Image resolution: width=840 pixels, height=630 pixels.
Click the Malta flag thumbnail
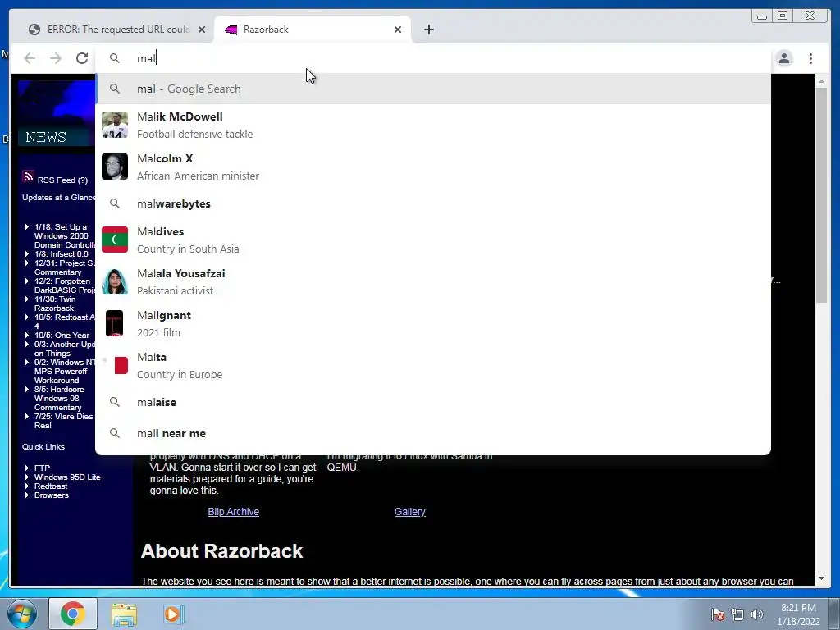click(115, 365)
